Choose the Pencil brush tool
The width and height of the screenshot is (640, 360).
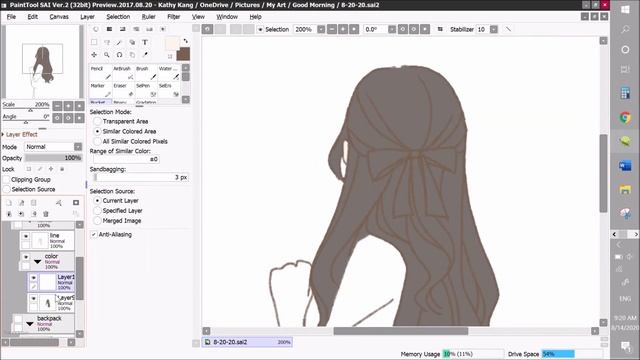coord(100,73)
